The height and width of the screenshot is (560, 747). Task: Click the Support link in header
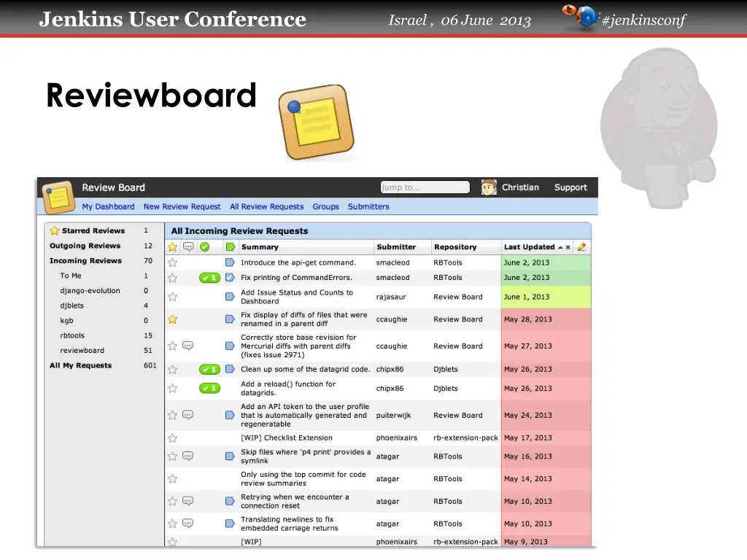[x=570, y=187]
